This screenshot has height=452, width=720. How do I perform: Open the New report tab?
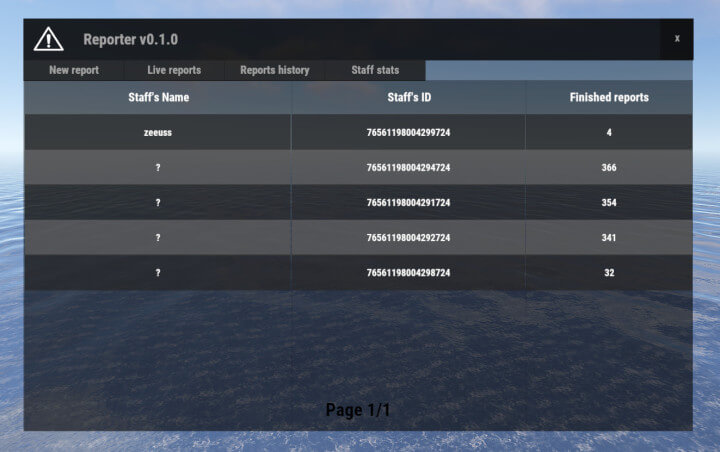pos(74,70)
